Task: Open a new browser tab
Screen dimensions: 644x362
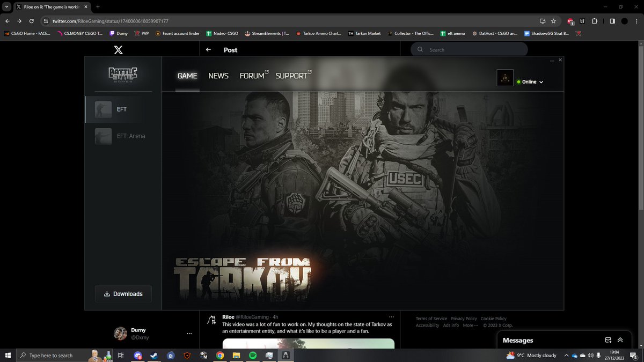Action: (98, 6)
